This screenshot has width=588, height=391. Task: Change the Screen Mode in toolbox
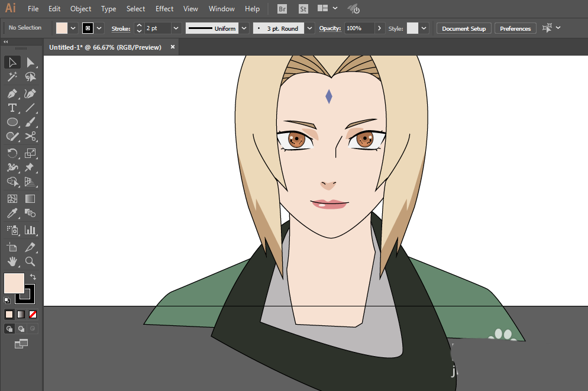click(21, 344)
